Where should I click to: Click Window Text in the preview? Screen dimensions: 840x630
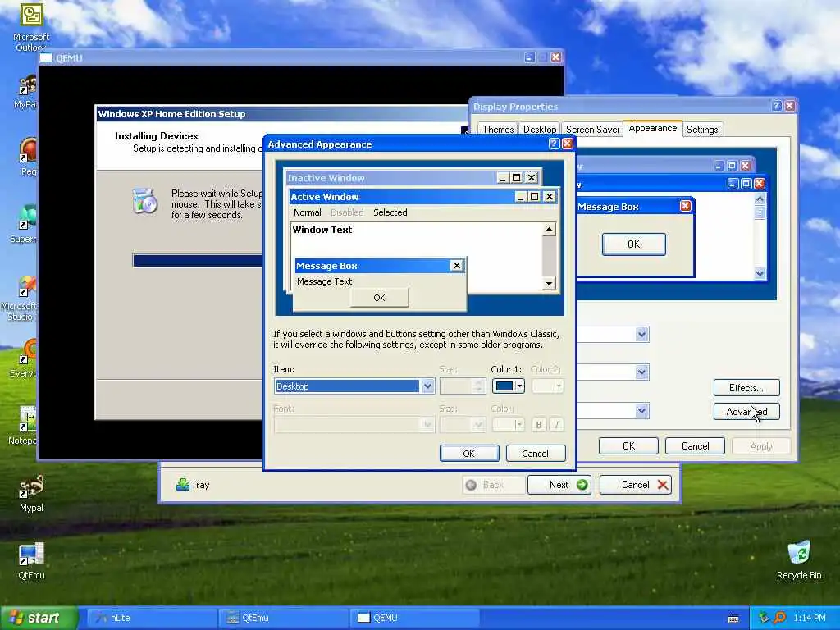point(322,230)
